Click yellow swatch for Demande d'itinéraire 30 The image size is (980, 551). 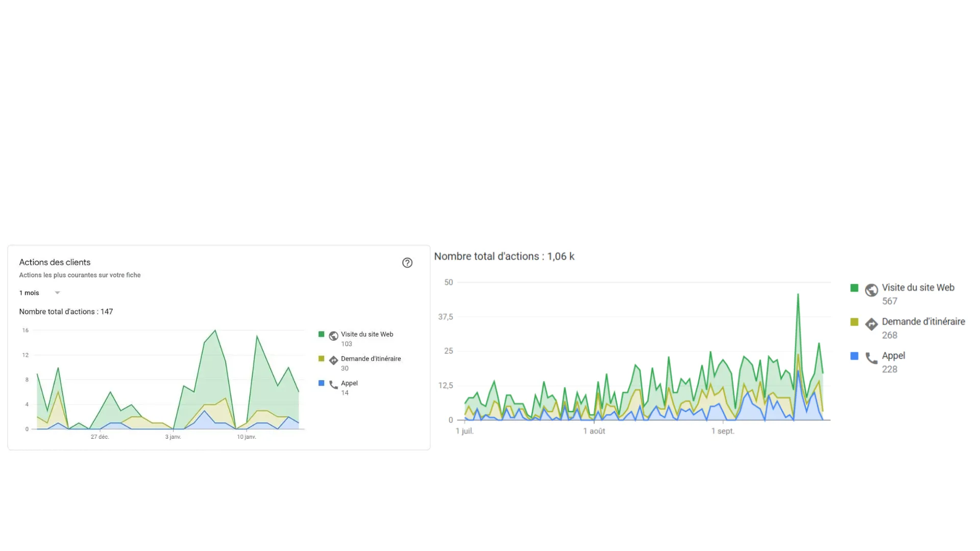[321, 359]
